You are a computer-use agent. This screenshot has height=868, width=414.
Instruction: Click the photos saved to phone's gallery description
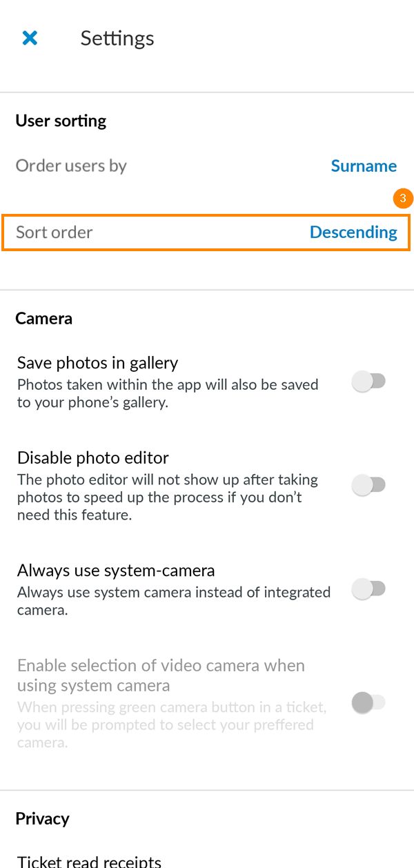tap(168, 394)
